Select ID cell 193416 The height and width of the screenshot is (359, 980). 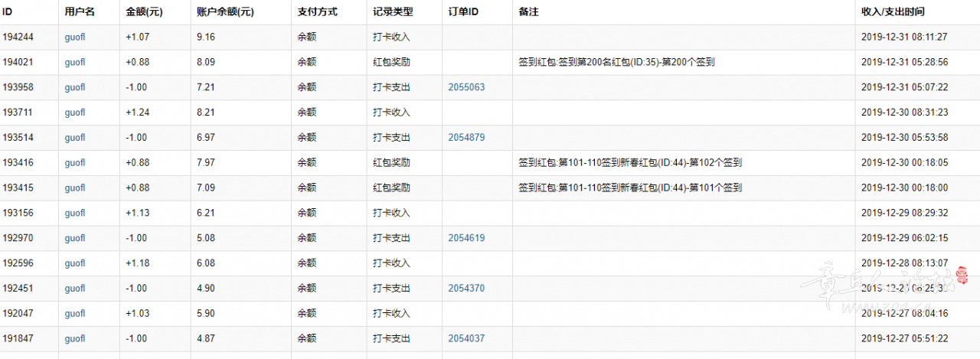[18, 163]
